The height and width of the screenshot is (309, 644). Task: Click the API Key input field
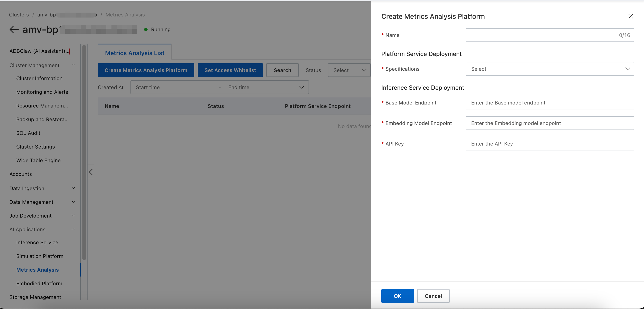click(x=549, y=144)
